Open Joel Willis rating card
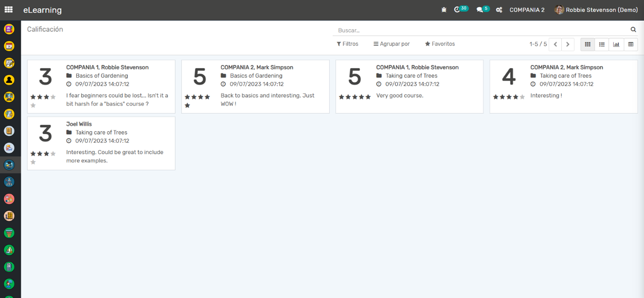The height and width of the screenshot is (298, 644). 101,143
